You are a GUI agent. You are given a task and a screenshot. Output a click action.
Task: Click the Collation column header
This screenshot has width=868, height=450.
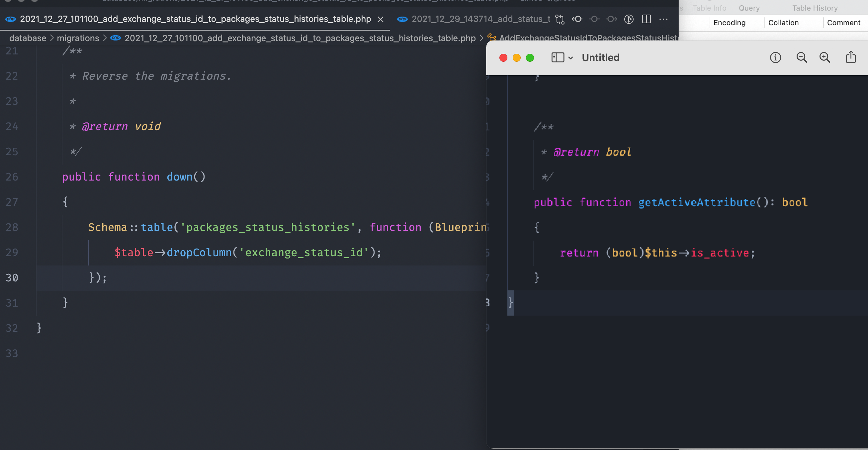pyautogui.click(x=783, y=23)
